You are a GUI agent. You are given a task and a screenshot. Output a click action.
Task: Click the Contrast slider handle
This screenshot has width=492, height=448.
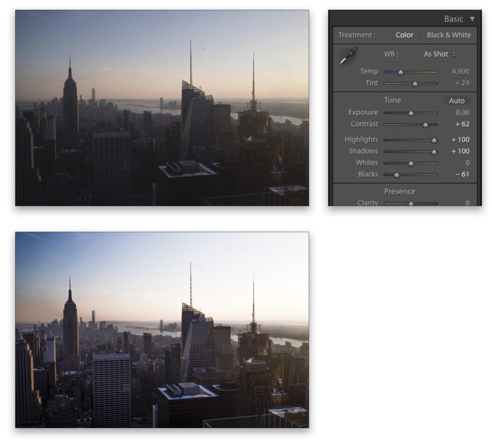425,124
